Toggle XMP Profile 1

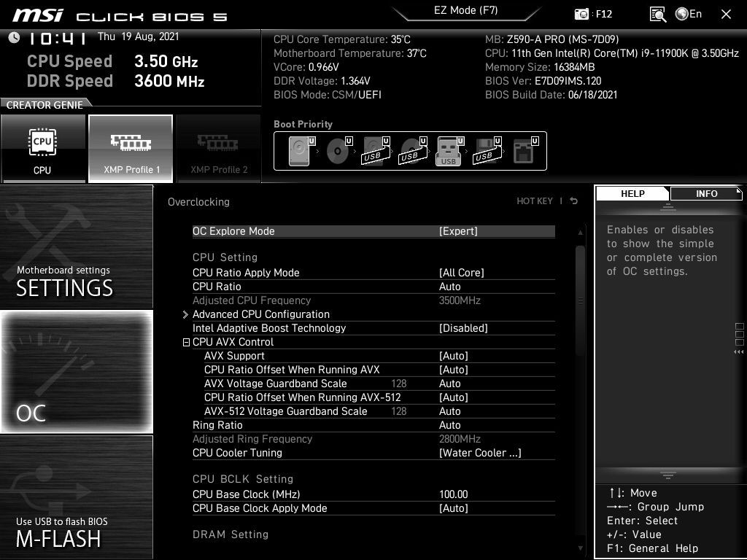point(131,148)
